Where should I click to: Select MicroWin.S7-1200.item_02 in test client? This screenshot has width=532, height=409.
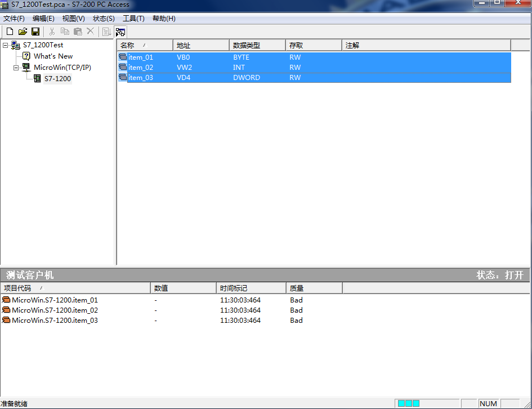(x=55, y=310)
